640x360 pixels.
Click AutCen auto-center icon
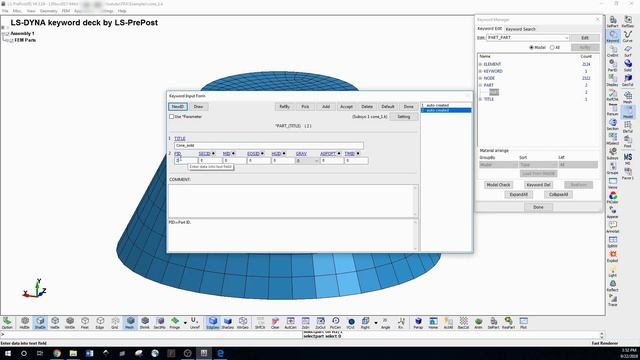[290, 322]
